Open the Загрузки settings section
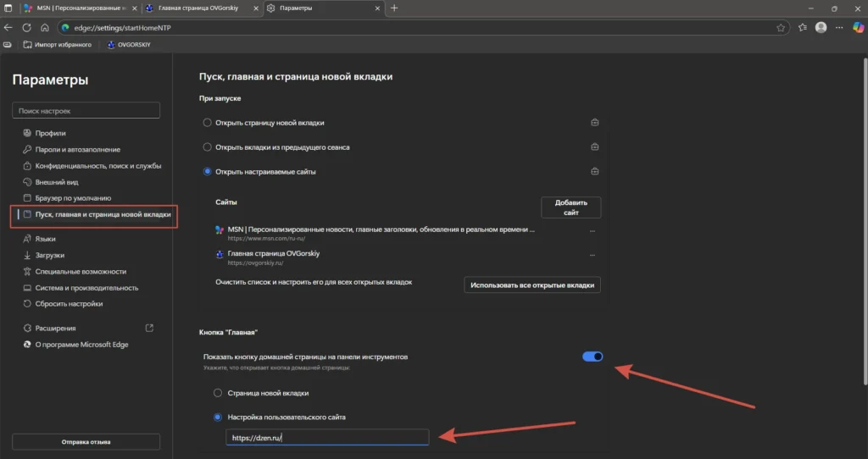868x459 pixels. coord(50,256)
